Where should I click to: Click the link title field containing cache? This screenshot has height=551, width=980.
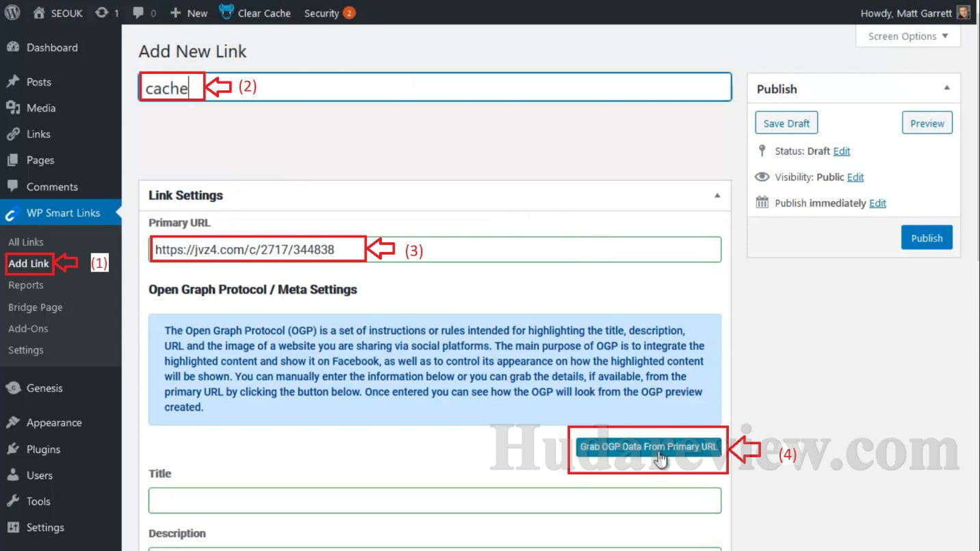click(x=435, y=88)
